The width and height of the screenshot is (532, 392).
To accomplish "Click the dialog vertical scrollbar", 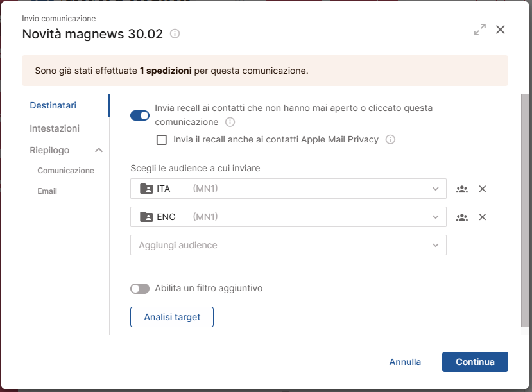I will coord(524,210).
